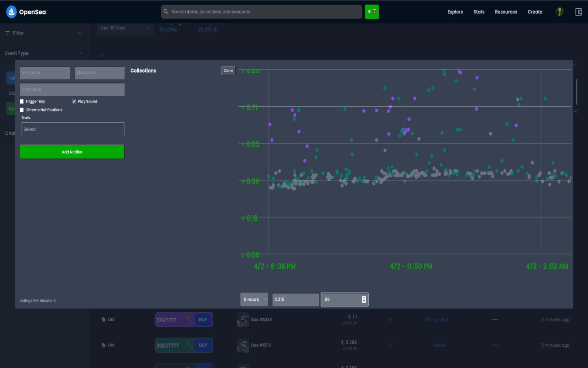
Task: Open the Last 90 Days dropdown
Action: [124, 28]
